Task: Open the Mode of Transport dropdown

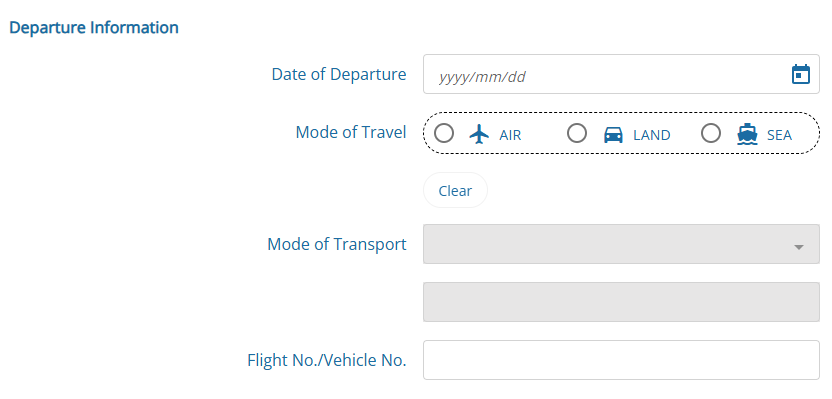Action: 621,244
